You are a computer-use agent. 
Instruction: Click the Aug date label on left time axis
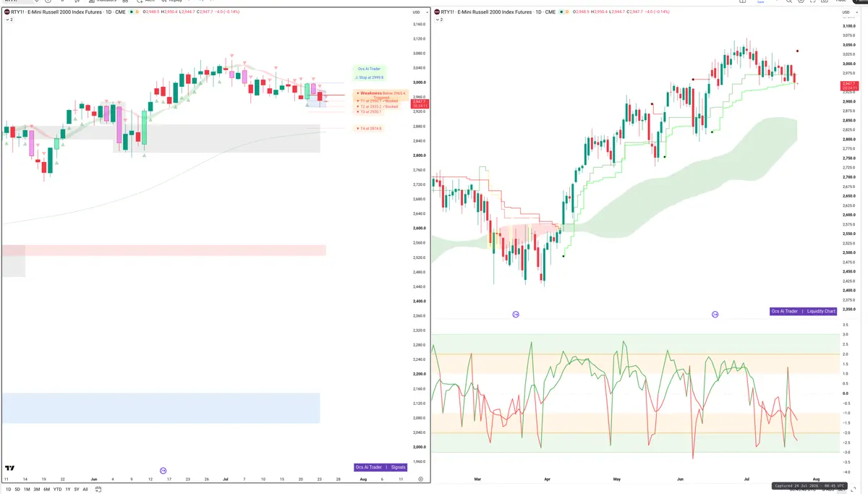pos(363,479)
